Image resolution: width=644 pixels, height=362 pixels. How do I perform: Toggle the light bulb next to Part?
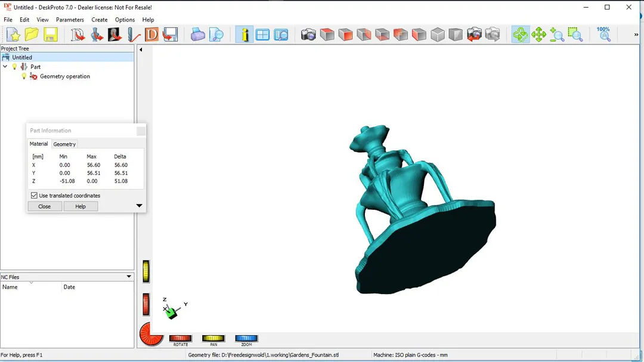[14, 67]
